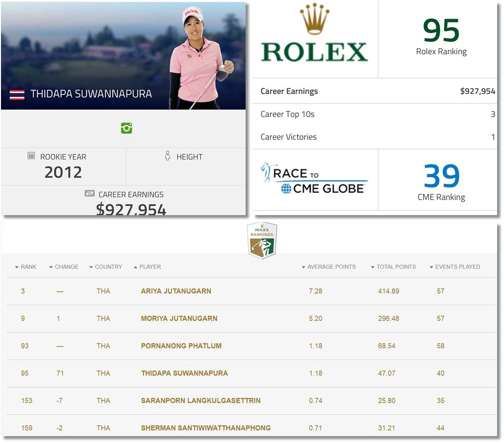Click the Race to CME Globe logo

(314, 179)
